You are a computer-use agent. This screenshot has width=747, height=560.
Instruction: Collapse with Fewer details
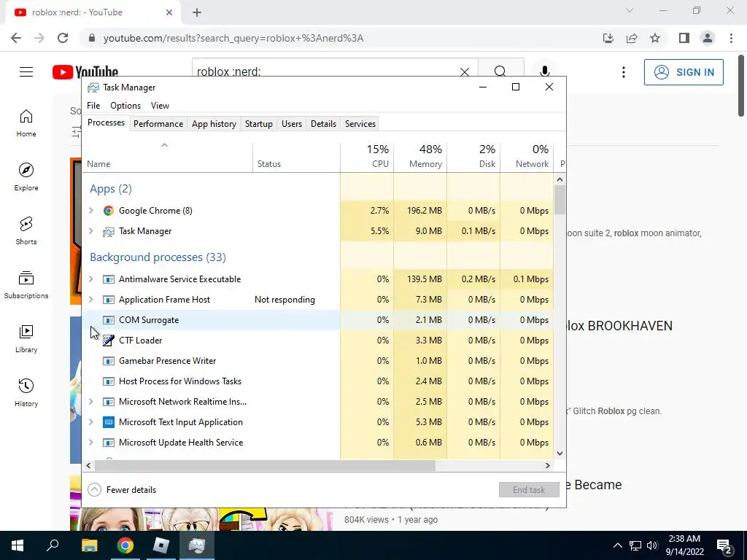coord(123,489)
